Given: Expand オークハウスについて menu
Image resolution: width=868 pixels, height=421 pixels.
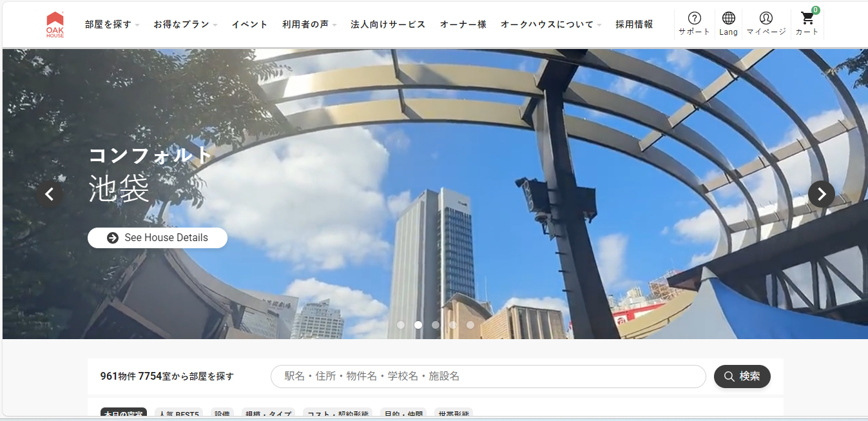Looking at the screenshot, I should point(551,24).
